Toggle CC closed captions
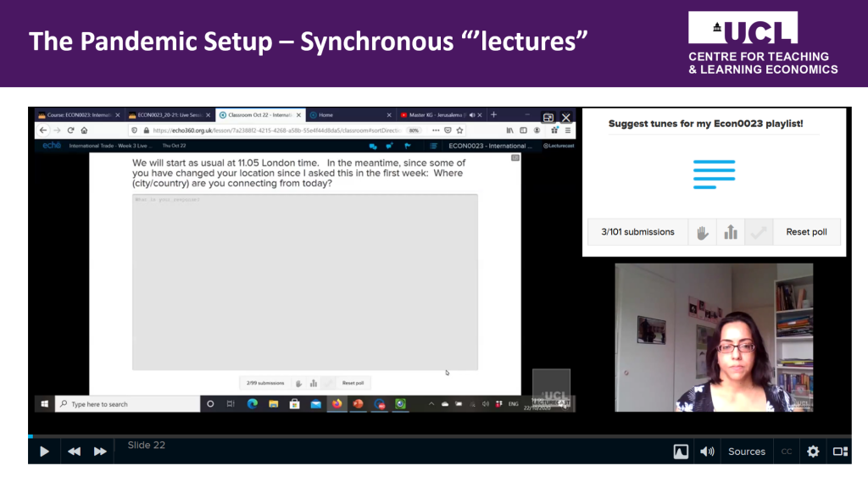This screenshot has width=868, height=488. point(786,452)
